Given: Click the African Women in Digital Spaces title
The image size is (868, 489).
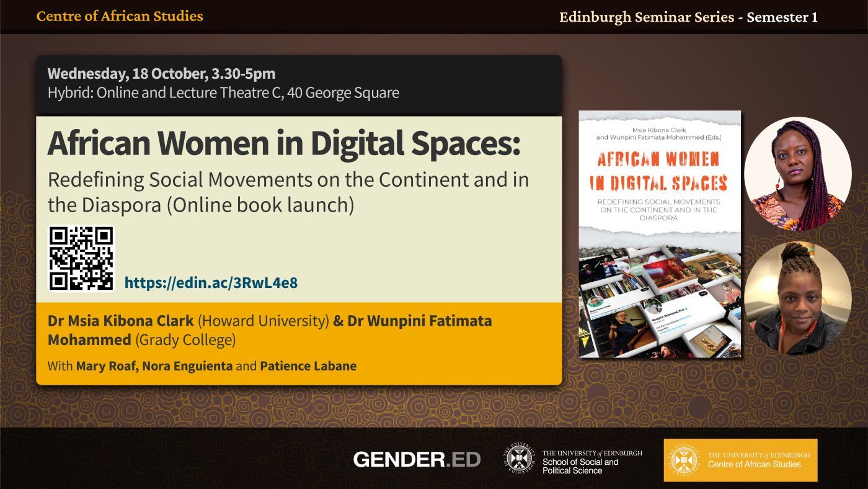Looking at the screenshot, I should (x=283, y=143).
